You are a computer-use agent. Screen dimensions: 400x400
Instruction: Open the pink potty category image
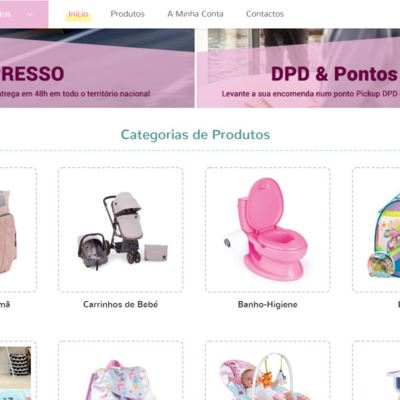pyautogui.click(x=268, y=230)
